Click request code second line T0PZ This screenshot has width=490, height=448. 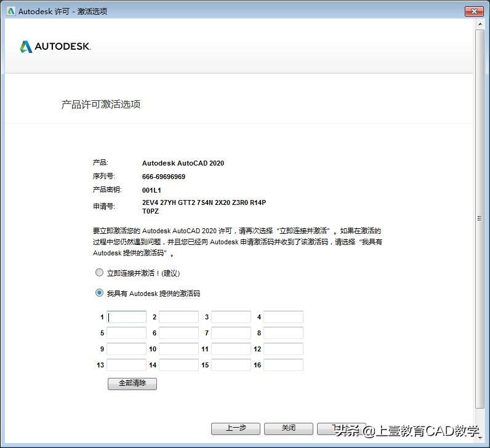pos(150,211)
